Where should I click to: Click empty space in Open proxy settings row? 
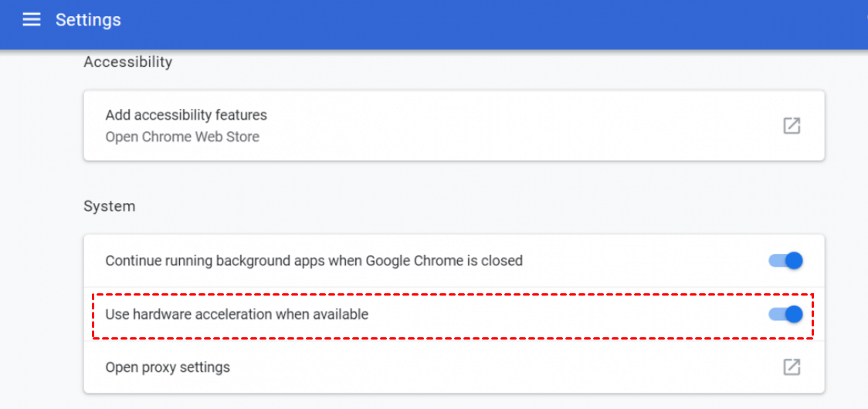coord(502,367)
